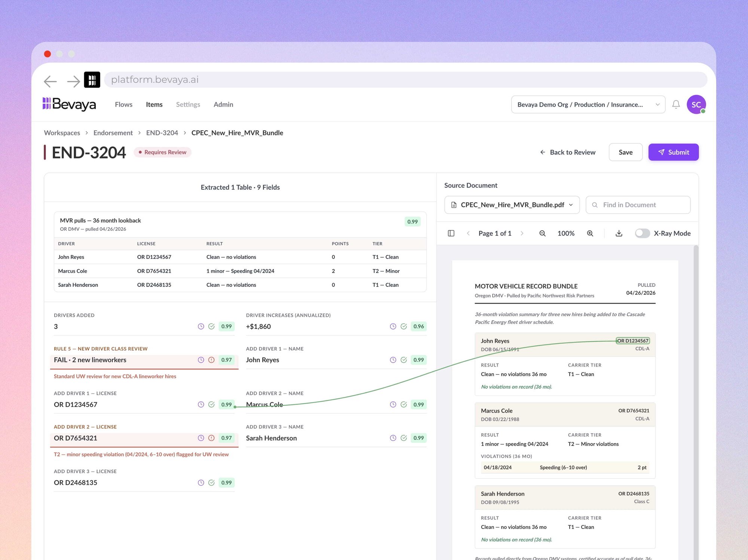Screen dimensions: 748x560
Task: Go to Endorsement breadcrumb
Action: click(x=113, y=133)
